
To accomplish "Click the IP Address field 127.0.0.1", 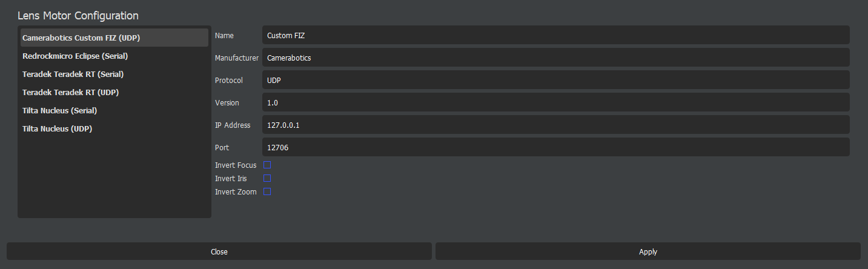I will (x=556, y=125).
